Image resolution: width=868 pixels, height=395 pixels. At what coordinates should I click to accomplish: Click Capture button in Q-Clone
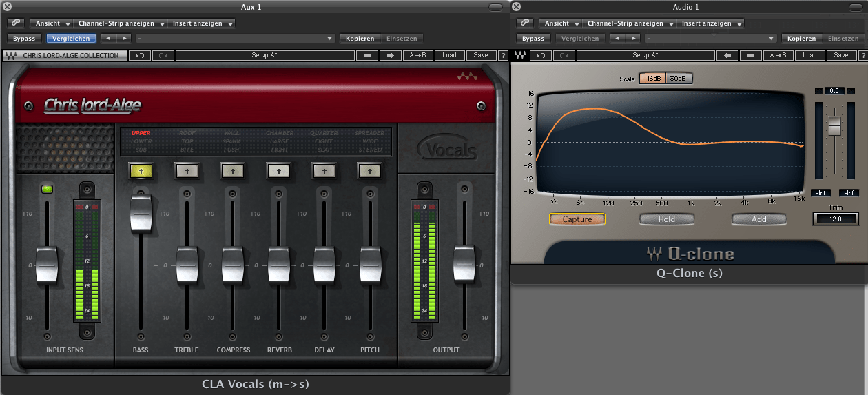tap(577, 219)
